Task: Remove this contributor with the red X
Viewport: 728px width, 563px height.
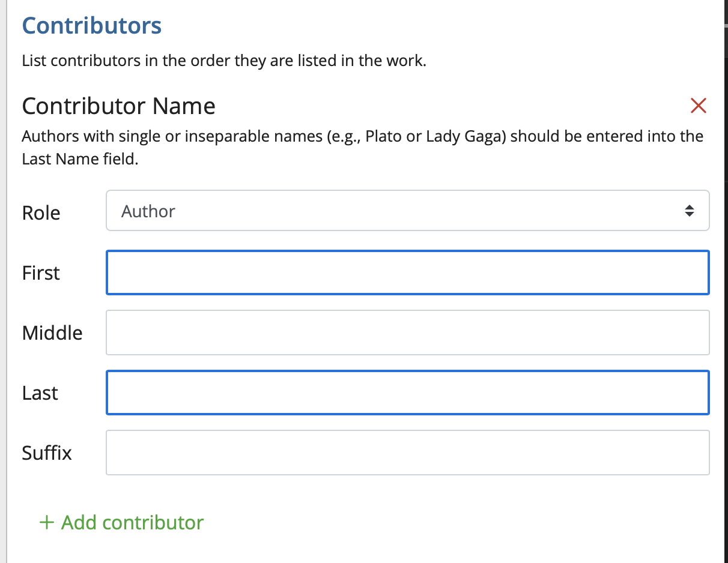Action: (699, 106)
